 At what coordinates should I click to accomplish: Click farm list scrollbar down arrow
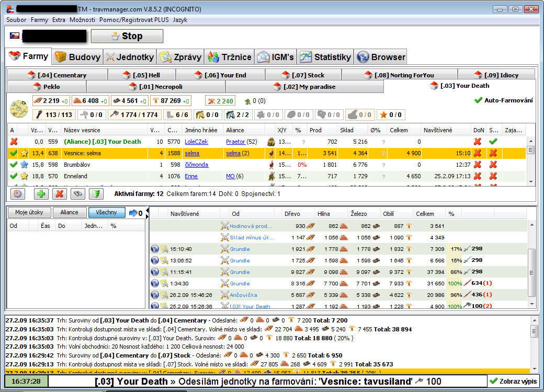tap(531, 182)
